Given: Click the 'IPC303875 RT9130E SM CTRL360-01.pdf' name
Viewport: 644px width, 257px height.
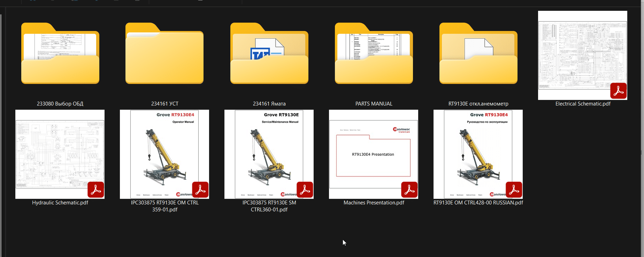Looking at the screenshot, I should (x=269, y=206).
